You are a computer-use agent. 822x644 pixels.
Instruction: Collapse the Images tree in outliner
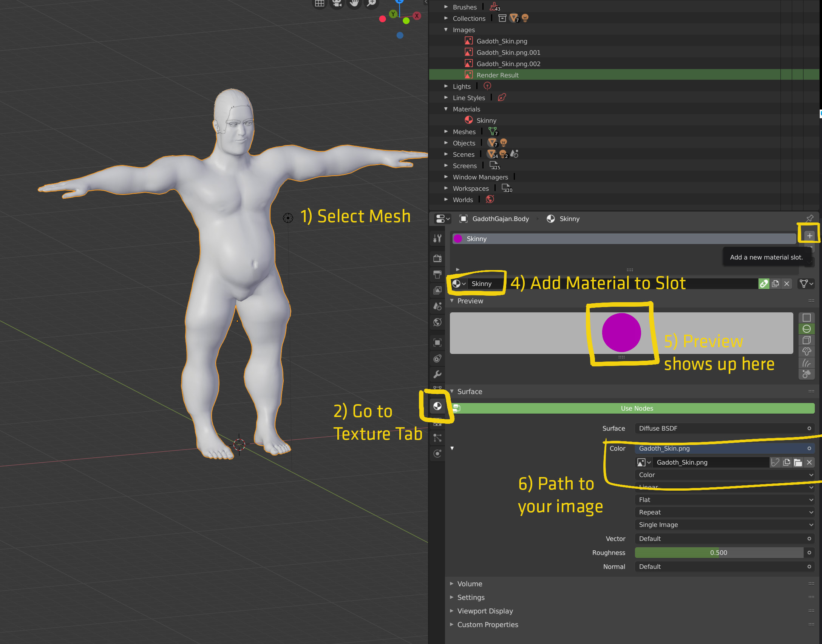coord(446,29)
